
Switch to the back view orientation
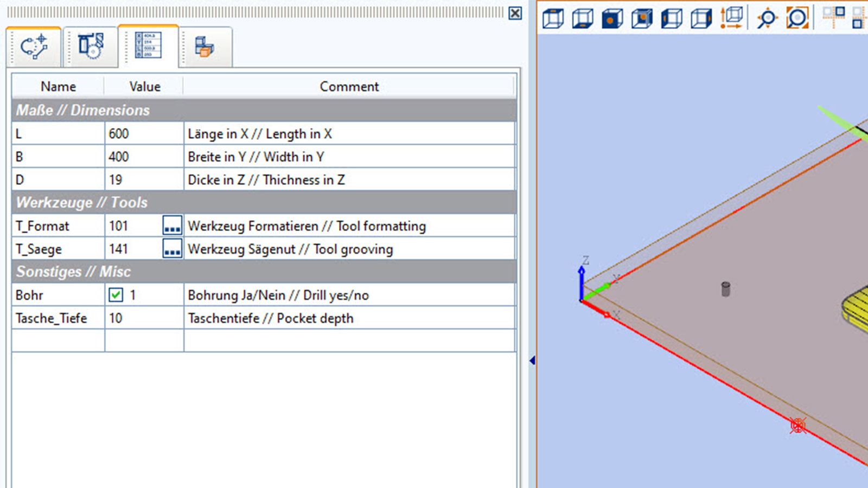(x=642, y=18)
